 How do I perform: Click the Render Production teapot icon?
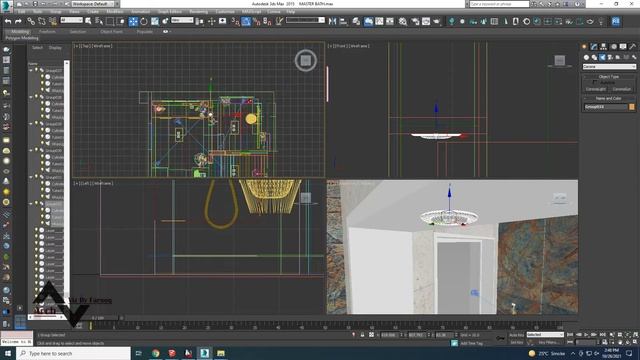(x=437, y=21)
